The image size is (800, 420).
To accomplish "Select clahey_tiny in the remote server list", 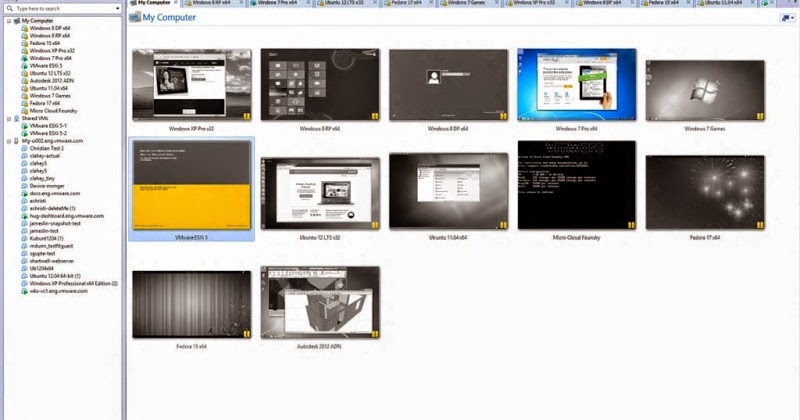I will tap(42, 179).
